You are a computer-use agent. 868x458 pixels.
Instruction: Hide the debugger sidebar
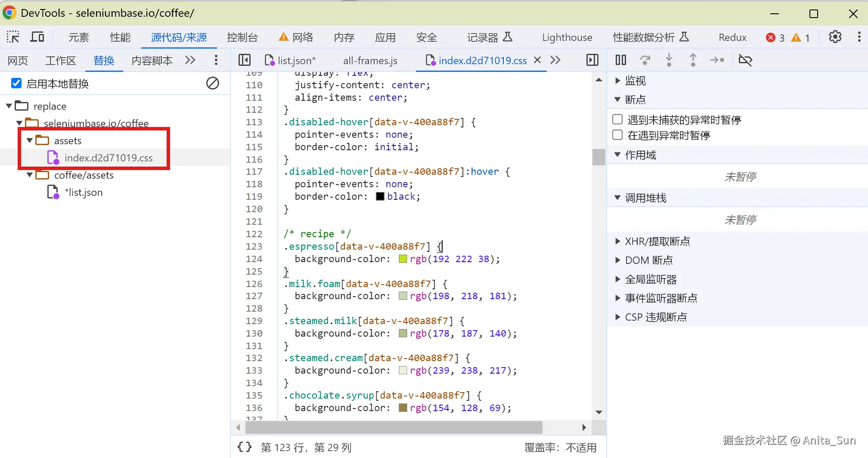(592, 60)
